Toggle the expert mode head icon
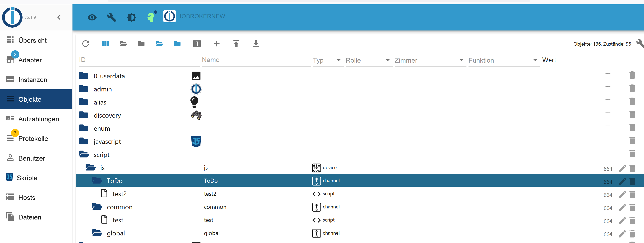The height and width of the screenshot is (243, 644). click(151, 17)
